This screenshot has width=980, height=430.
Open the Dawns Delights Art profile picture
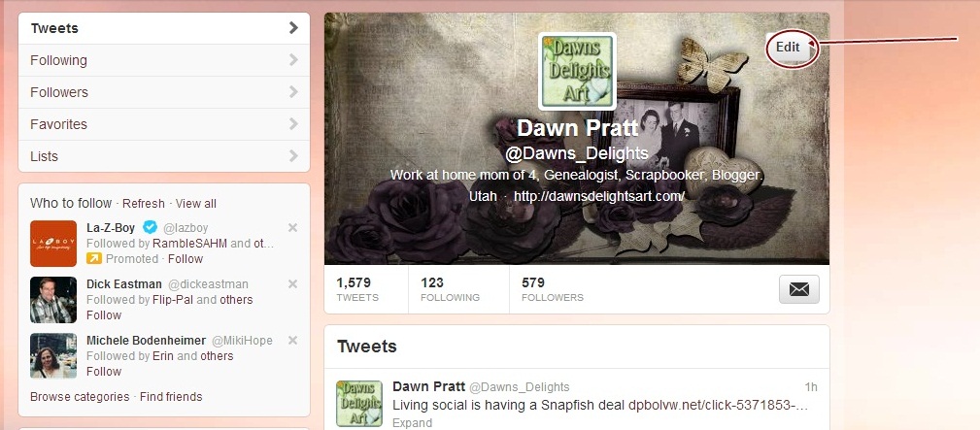(x=578, y=71)
